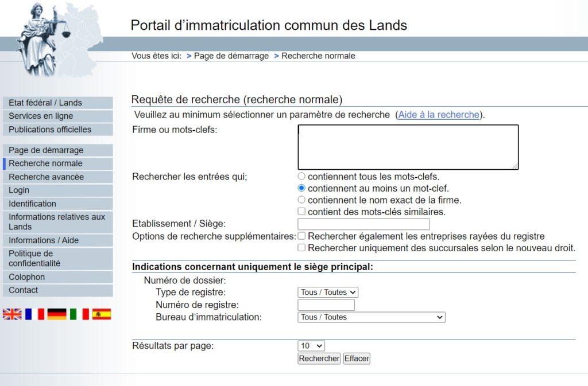Open the 'Résultats par page' dropdown

coord(311,346)
